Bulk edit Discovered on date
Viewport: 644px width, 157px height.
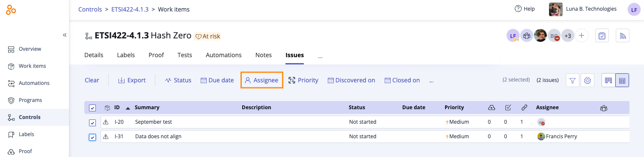(351, 80)
